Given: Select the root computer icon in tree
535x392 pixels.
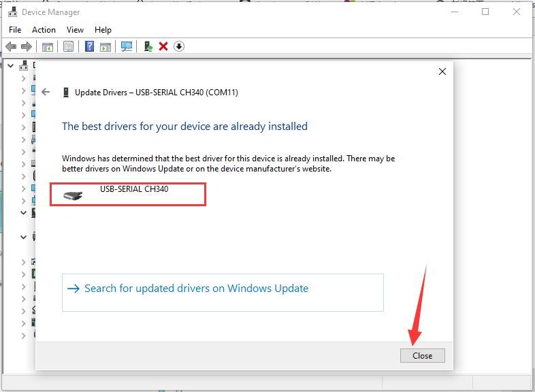Looking at the screenshot, I should 23,65.
